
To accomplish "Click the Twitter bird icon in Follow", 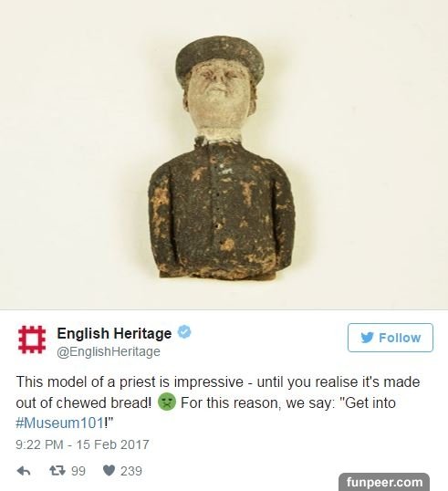I will coord(367,338).
